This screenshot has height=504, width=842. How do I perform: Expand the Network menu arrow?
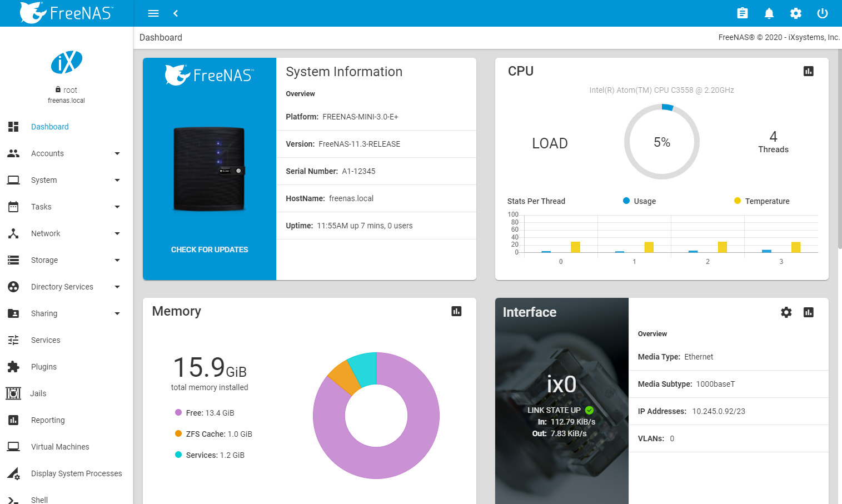click(117, 233)
